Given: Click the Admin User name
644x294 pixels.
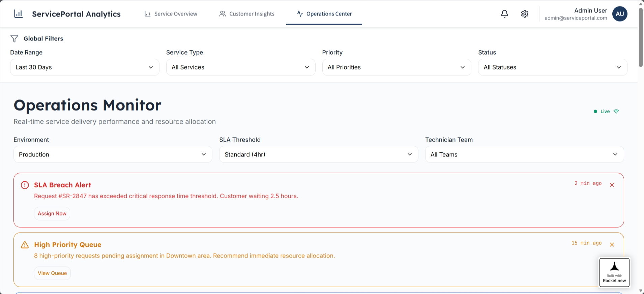Looking at the screenshot, I should click(x=590, y=10).
